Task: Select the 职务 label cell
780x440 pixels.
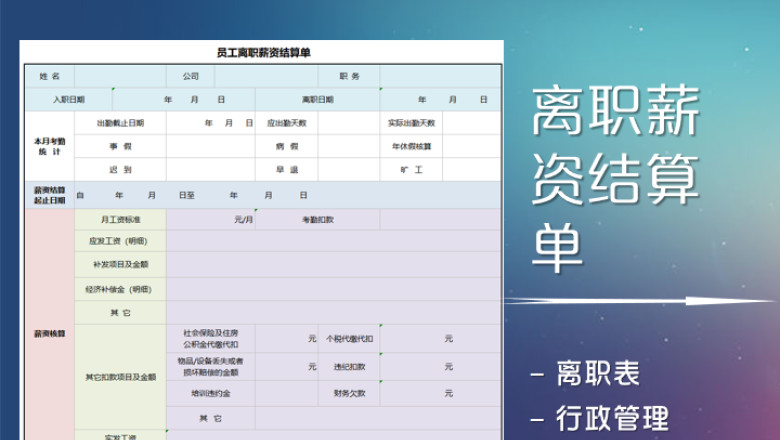Action: point(349,76)
